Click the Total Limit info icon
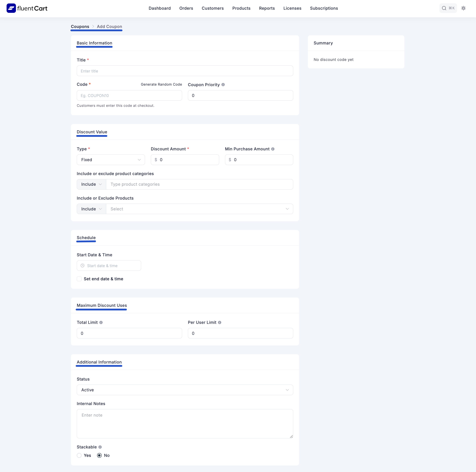 coord(101,322)
